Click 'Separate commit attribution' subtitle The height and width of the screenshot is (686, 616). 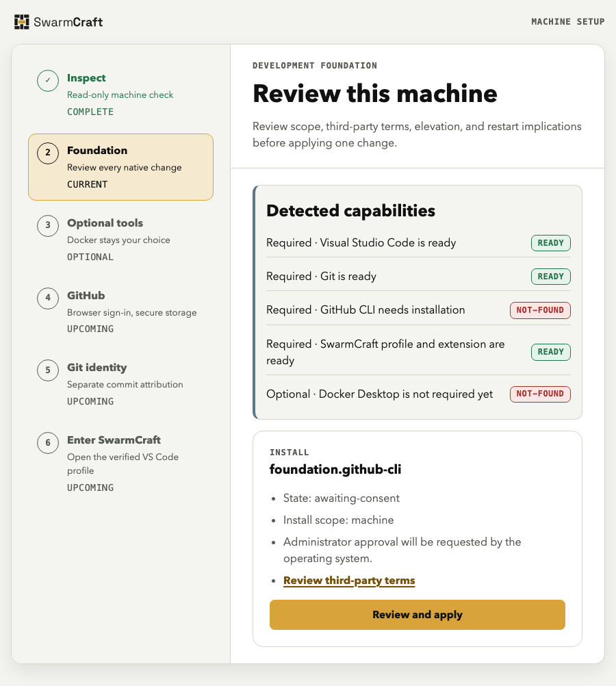(125, 385)
